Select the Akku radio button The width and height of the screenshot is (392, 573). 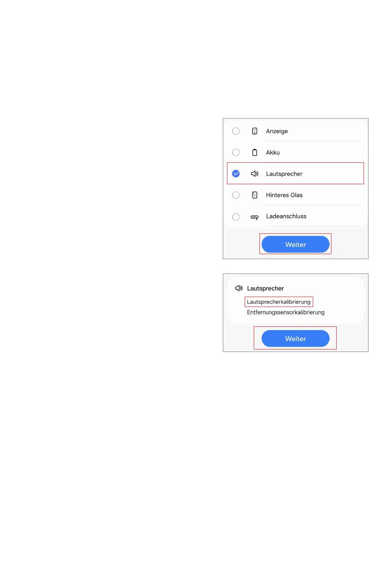[x=236, y=152]
